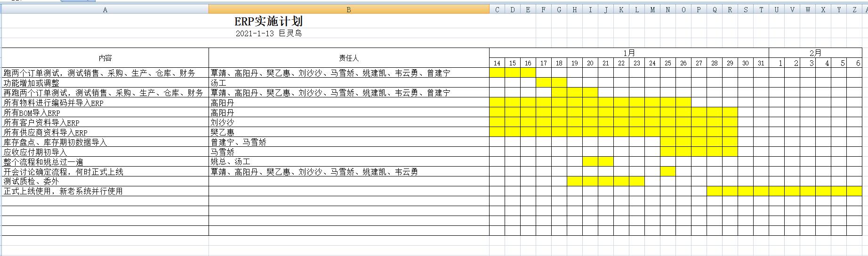Select the 内容 header cell
This screenshot has width=868, height=256.
click(105, 58)
